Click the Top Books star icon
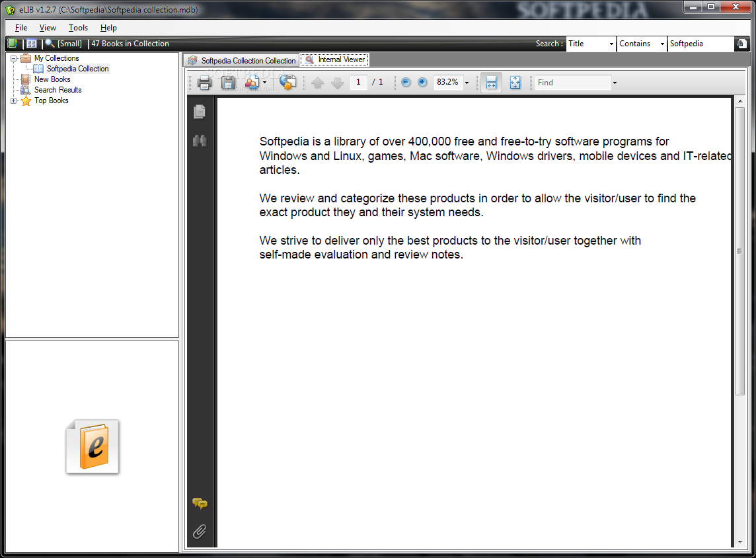 click(26, 100)
